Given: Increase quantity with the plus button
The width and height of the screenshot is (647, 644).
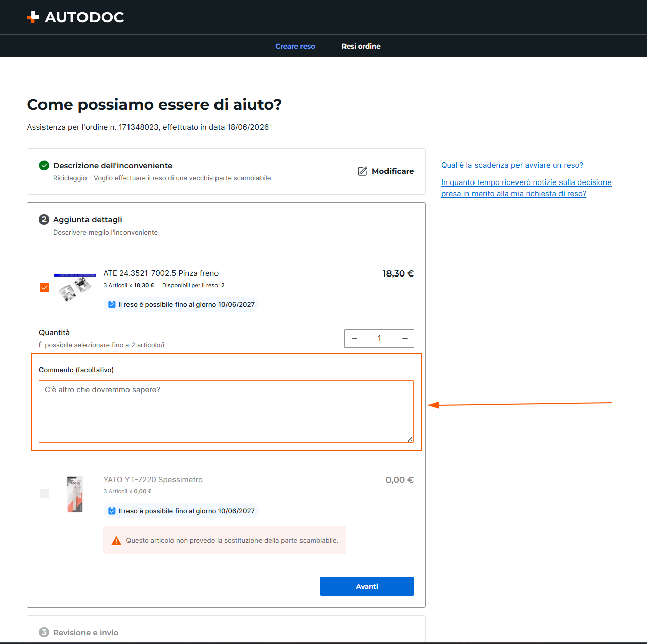Looking at the screenshot, I should [405, 338].
